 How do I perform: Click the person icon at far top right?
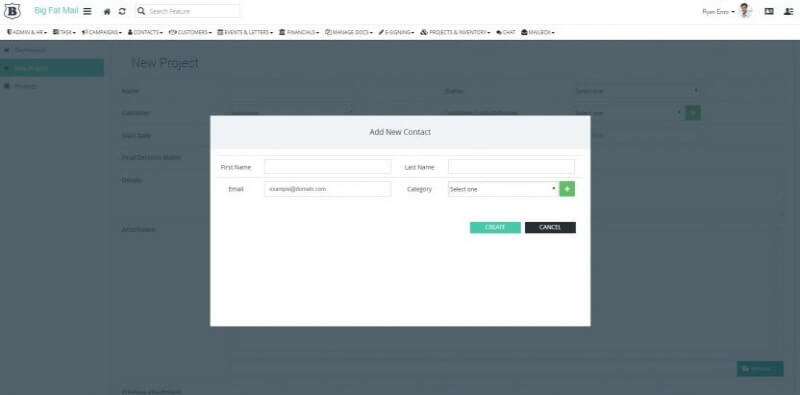[x=788, y=11]
